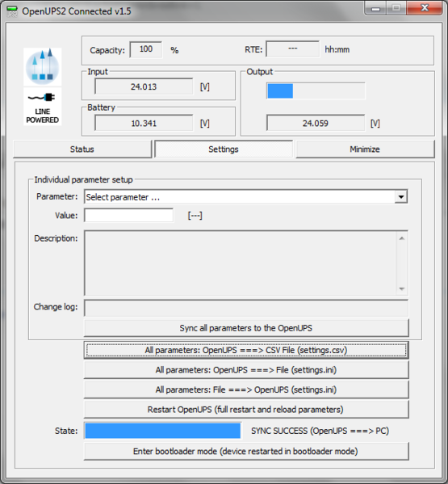Click the Input voltage 24.013
This screenshot has width=448, height=484.
coord(144,86)
